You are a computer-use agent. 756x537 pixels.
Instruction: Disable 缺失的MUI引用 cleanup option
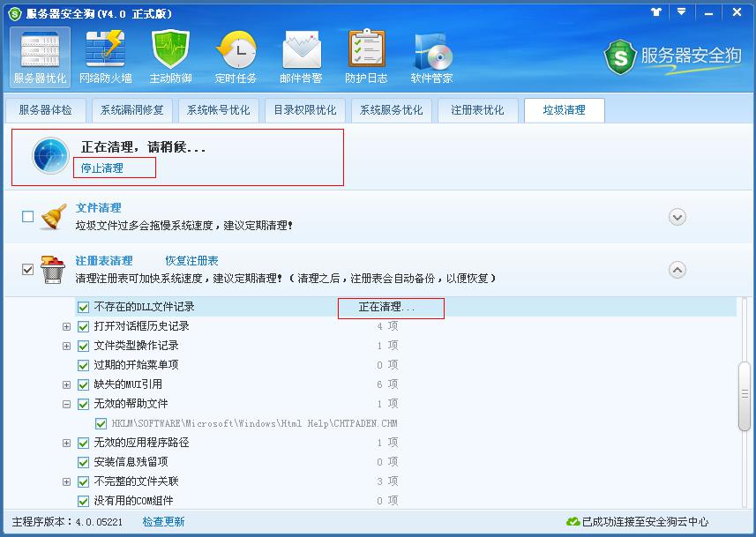(84, 384)
